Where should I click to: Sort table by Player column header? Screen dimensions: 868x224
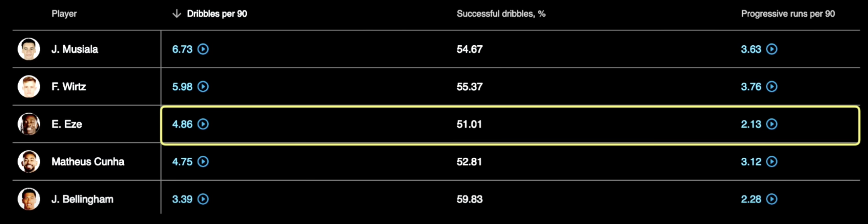[64, 14]
